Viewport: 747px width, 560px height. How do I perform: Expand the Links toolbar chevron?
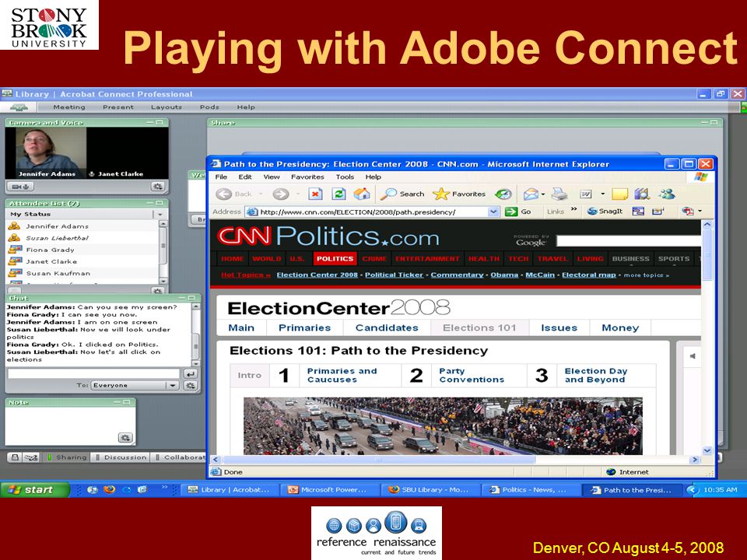(x=574, y=209)
